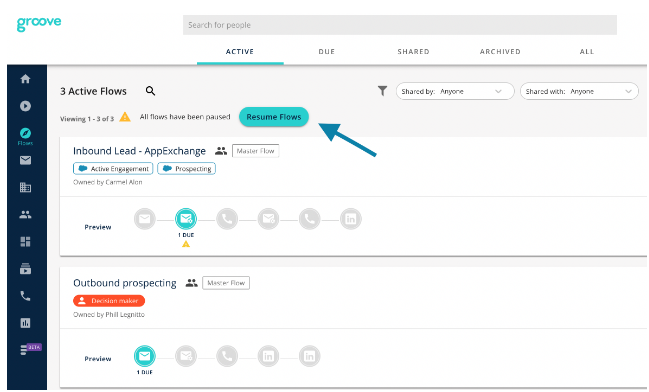Click the Active Engagement tag
The height and width of the screenshot is (392, 649).
pyautogui.click(x=113, y=168)
